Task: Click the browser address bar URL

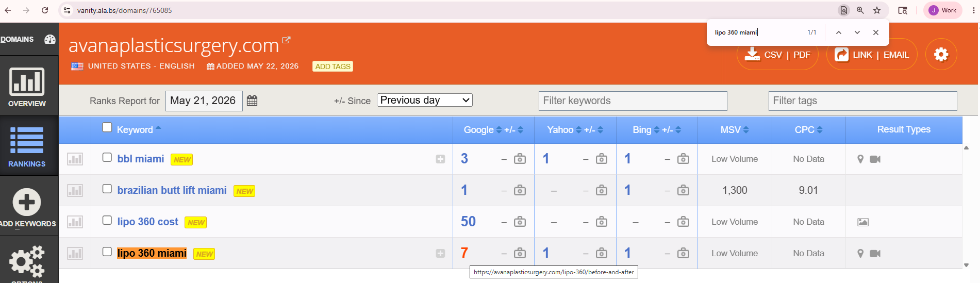Action: coord(125,10)
